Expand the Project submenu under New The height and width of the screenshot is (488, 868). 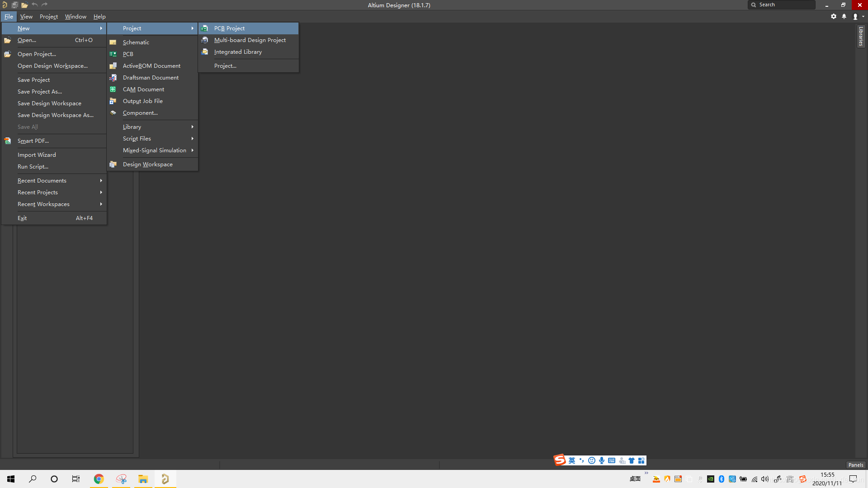click(153, 28)
